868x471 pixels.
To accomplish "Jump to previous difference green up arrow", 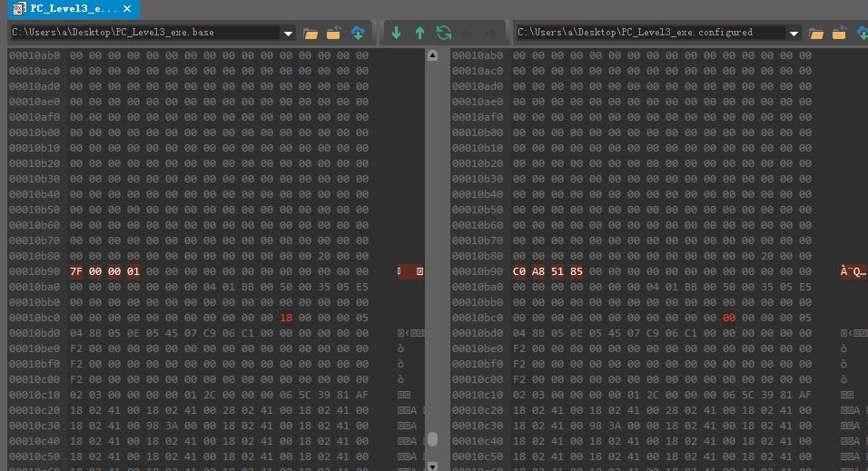I will pyautogui.click(x=420, y=34).
